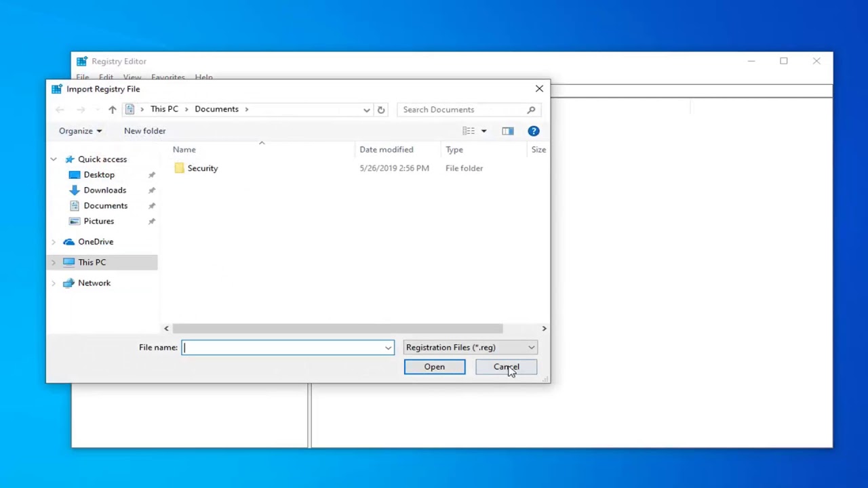Open Registry Editor View menu
The image size is (868, 488).
pyautogui.click(x=132, y=77)
